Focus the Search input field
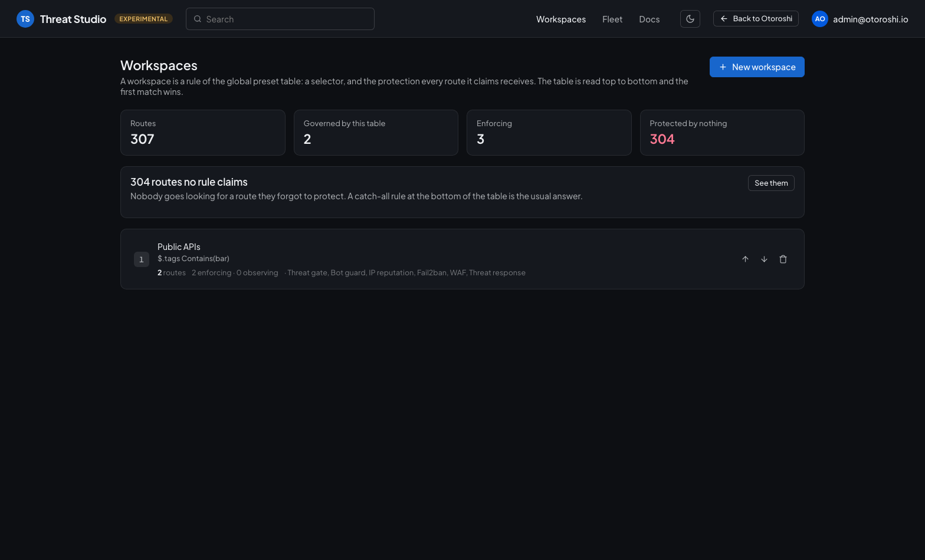Screen dimensions: 925x560 (x=280, y=19)
